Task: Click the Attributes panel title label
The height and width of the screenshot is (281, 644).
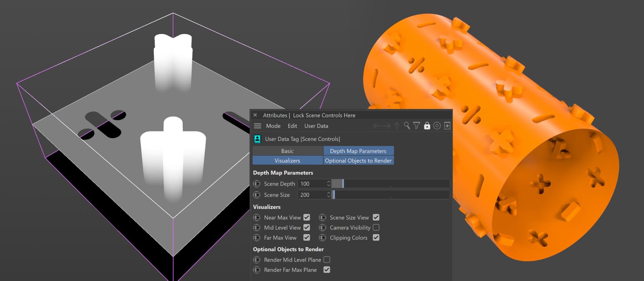Action: 275,115
